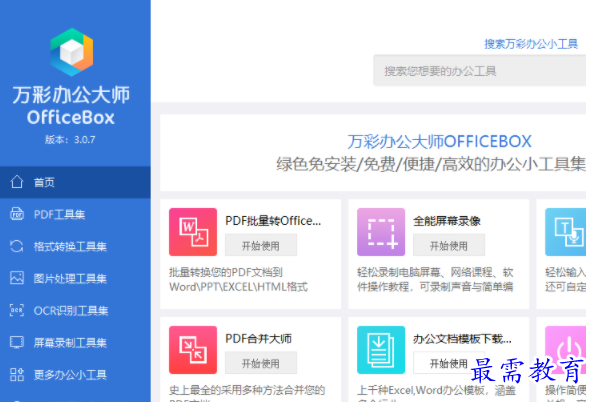The height and width of the screenshot is (402, 592).
Task: Start using PDF批量转Office via 开始使用
Action: pos(261,245)
